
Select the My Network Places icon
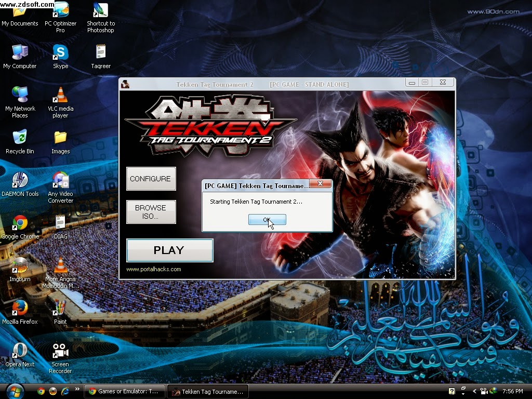pyautogui.click(x=20, y=102)
